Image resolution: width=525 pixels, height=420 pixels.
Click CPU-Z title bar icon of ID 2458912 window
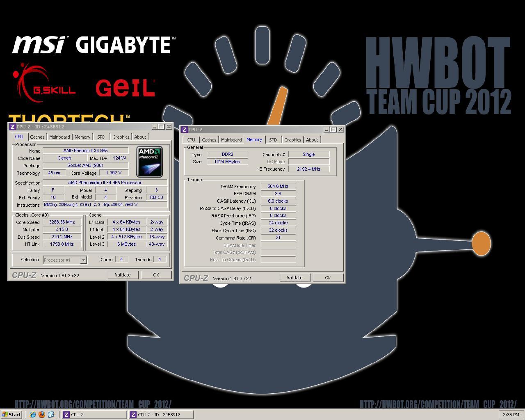pyautogui.click(x=12, y=127)
